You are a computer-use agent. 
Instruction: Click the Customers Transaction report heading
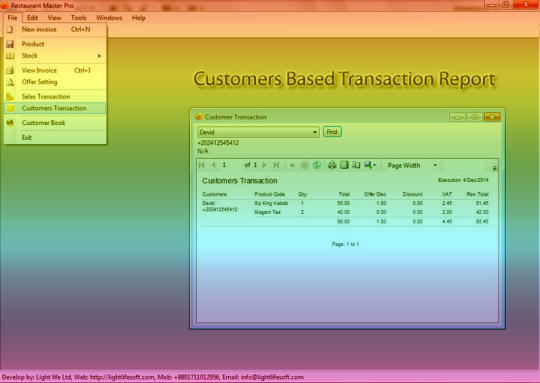tap(240, 181)
